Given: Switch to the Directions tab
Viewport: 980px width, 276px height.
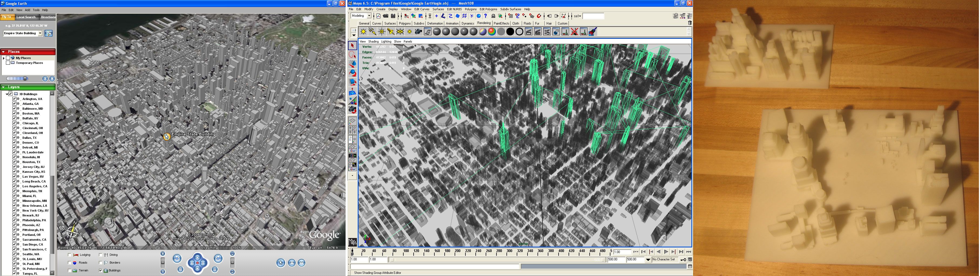Looking at the screenshot, I should 48,17.
